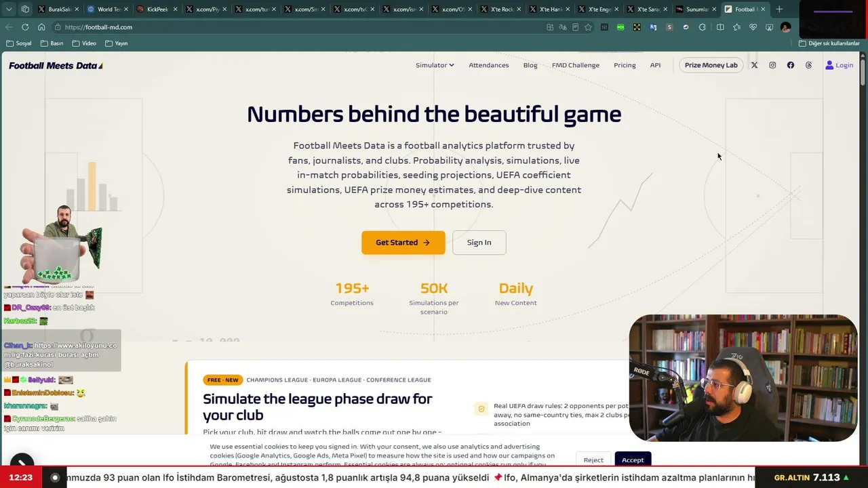Screen dimensions: 868x488
Task: Click the Prize Money Lab button
Action: [x=711, y=65]
